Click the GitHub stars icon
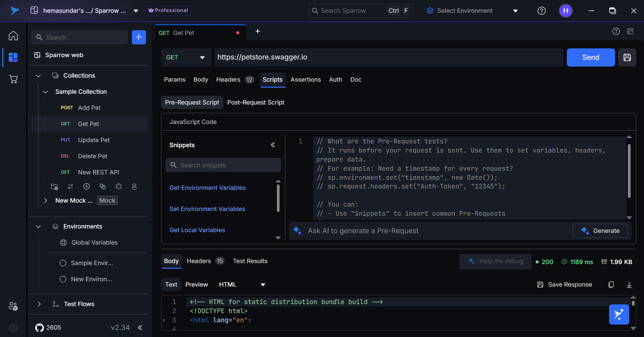Image resolution: width=644 pixels, height=337 pixels. [x=40, y=328]
